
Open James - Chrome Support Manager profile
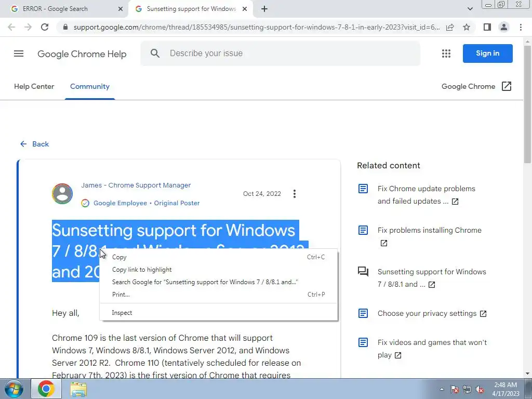point(136,185)
